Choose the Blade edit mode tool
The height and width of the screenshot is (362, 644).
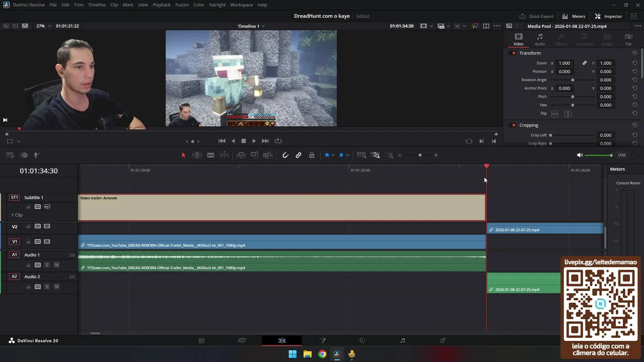pos(211,155)
